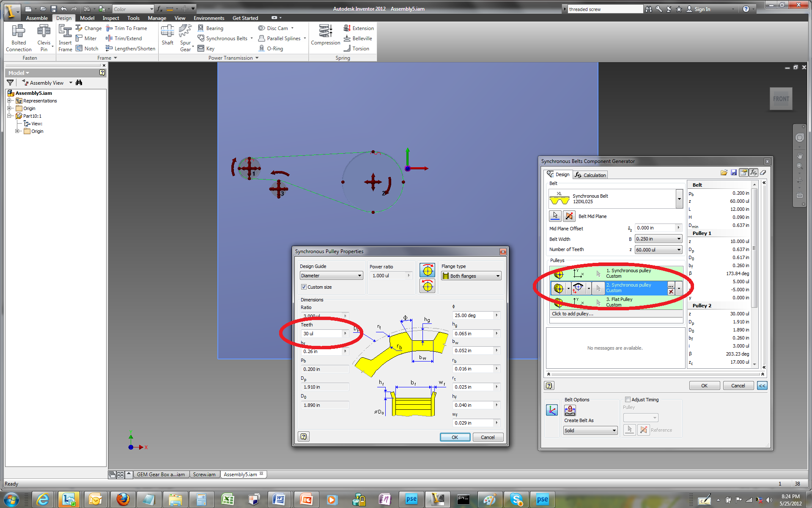This screenshot has width=812, height=508.
Task: Click Cancel in the Belts Component Generator
Action: 738,386
